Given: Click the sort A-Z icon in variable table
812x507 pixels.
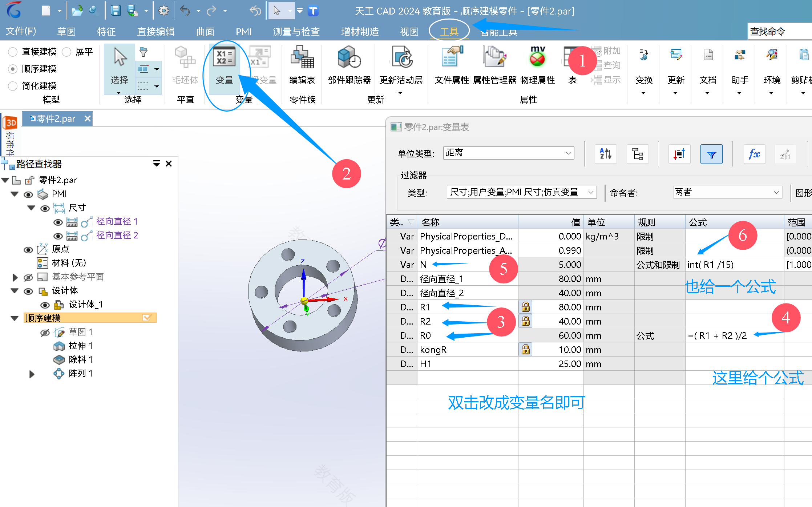Looking at the screenshot, I should tap(605, 154).
